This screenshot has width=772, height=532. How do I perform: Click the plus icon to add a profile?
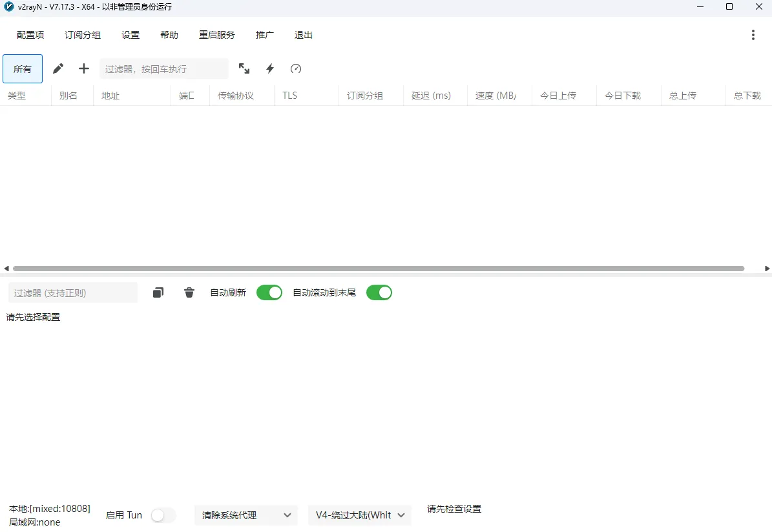click(83, 68)
